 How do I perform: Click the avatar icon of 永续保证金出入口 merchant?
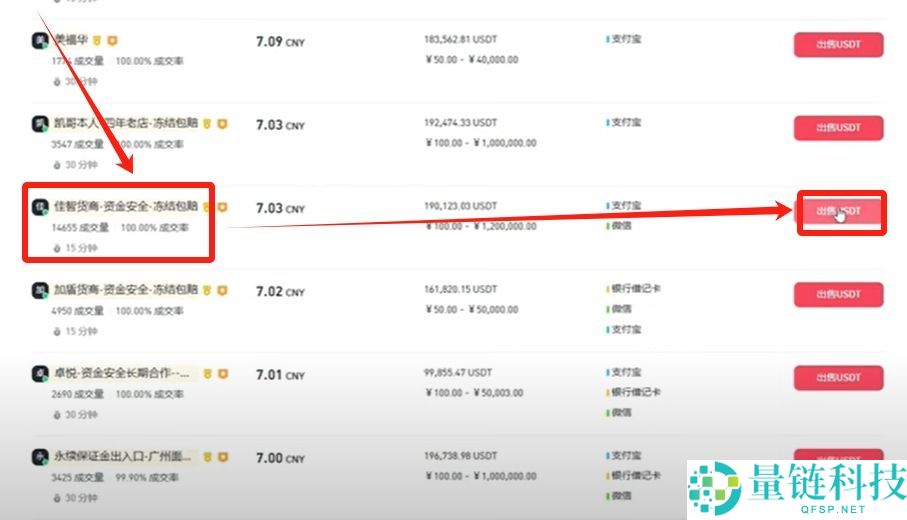41,457
